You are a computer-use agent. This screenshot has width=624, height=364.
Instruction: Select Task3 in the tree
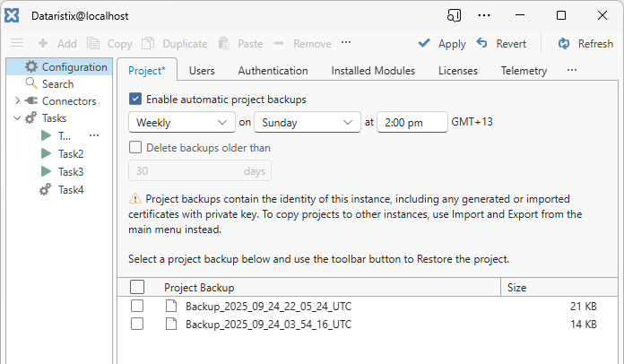71,171
